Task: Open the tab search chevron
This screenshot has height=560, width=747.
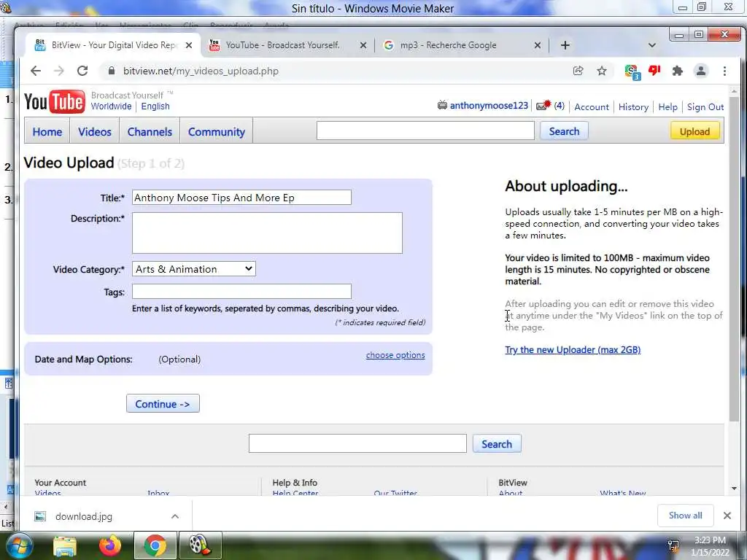Action: click(x=652, y=45)
